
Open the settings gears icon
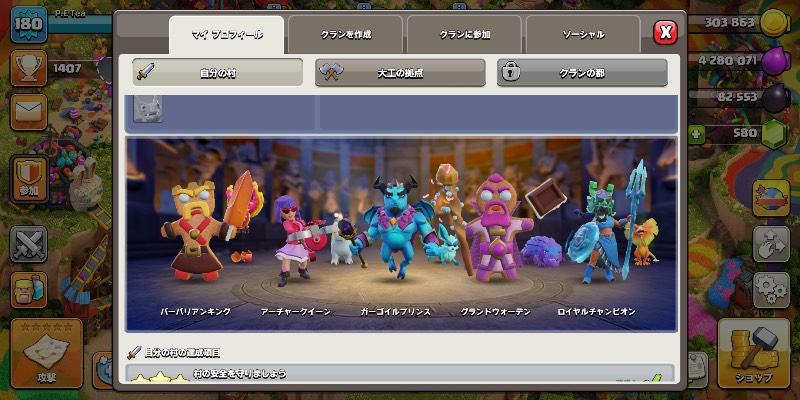coord(771,290)
